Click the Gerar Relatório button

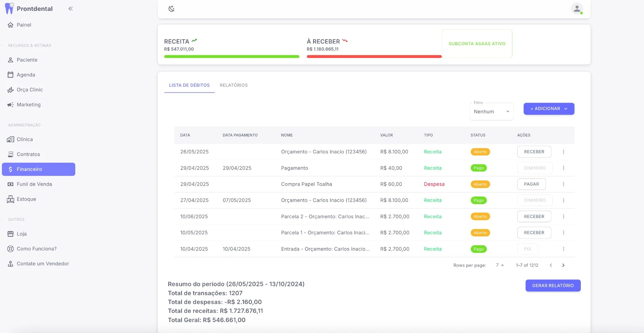[x=553, y=285]
